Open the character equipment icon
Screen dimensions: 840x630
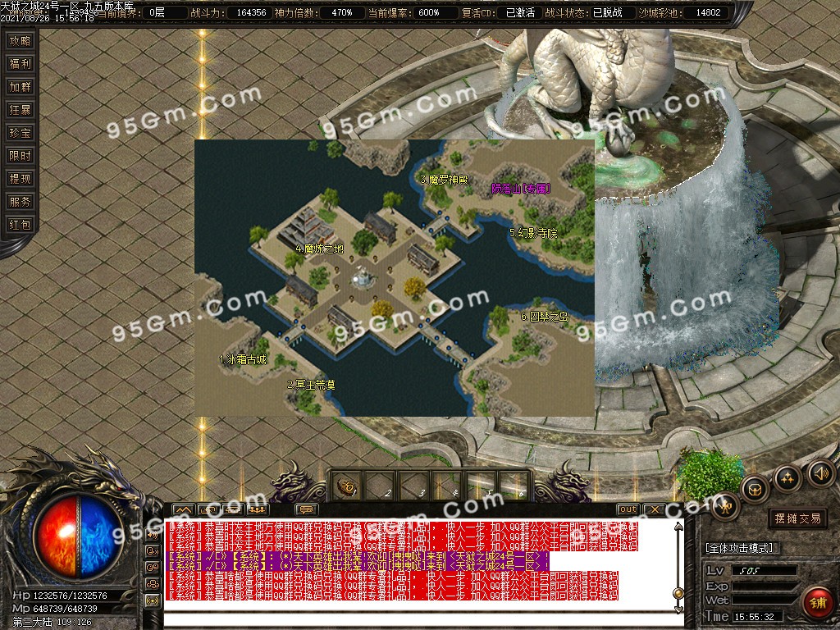point(726,506)
